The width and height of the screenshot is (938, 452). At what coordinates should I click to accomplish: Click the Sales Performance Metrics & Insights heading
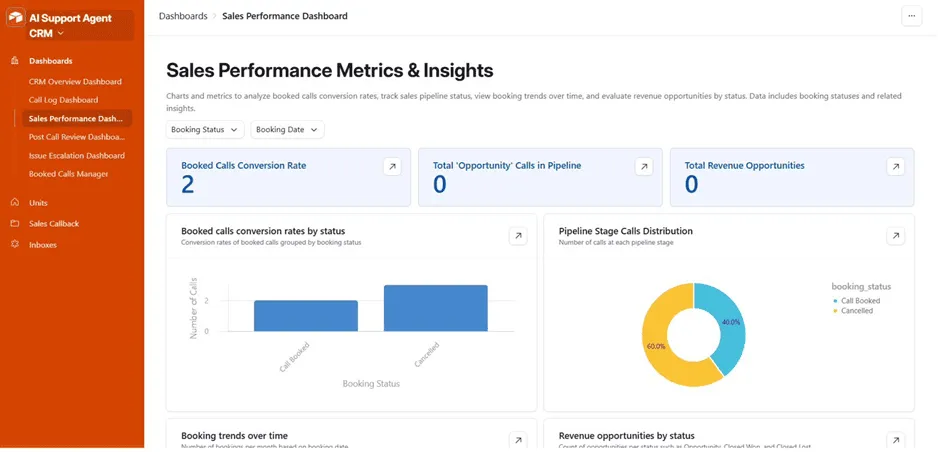point(330,71)
